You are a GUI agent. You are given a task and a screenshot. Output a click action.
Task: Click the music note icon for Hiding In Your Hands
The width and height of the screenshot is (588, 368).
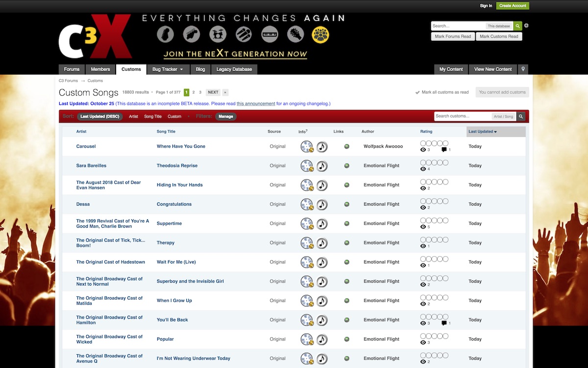point(322,185)
